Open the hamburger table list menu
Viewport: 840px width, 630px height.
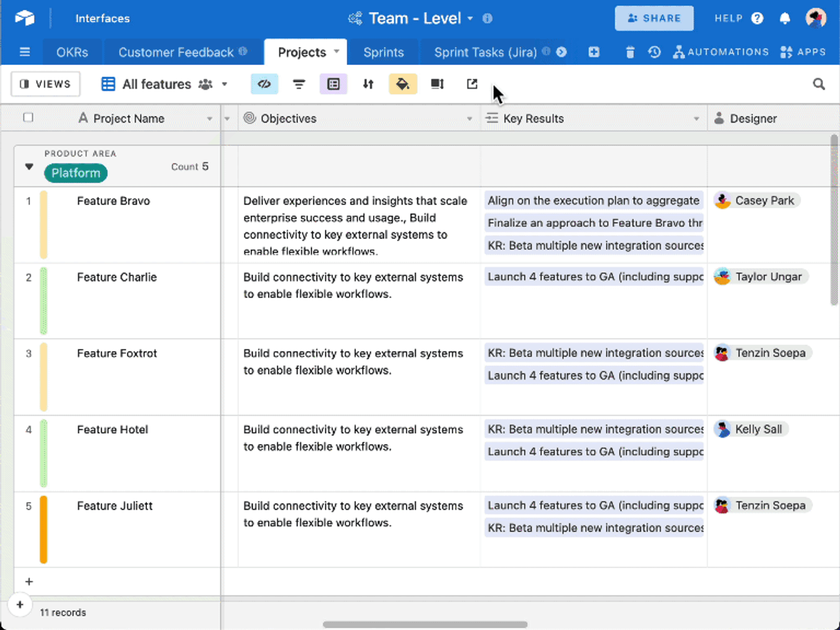[x=25, y=52]
